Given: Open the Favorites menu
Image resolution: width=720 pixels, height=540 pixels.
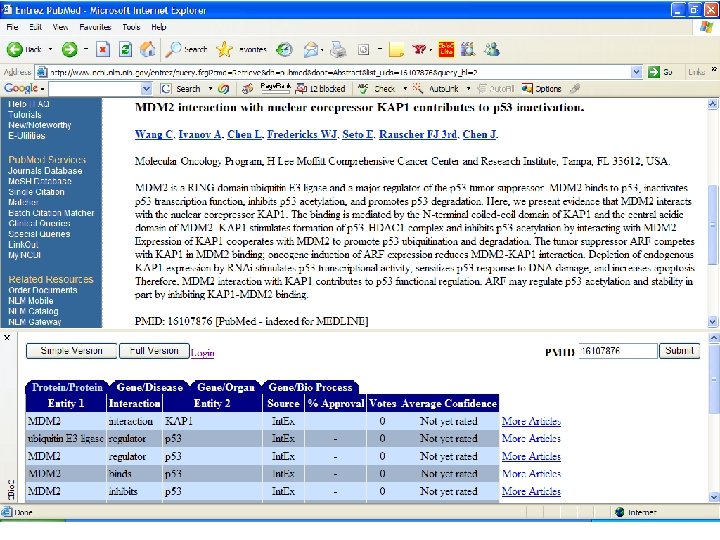Looking at the screenshot, I should pos(94,27).
